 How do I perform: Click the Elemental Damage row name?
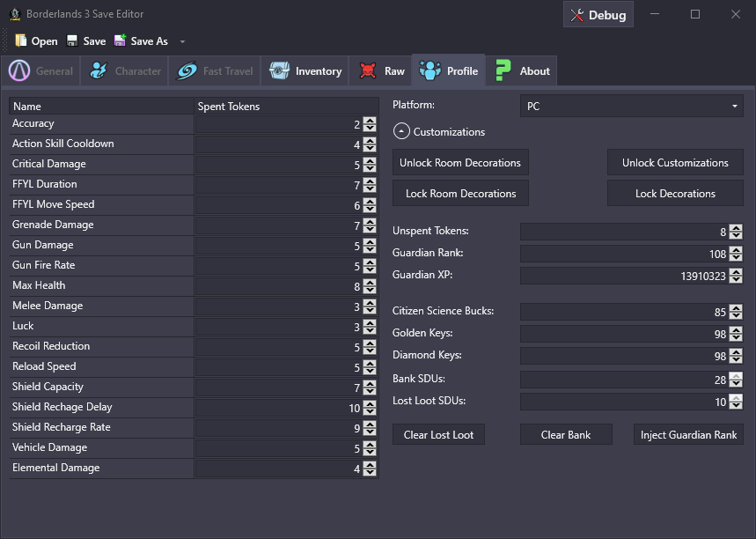coord(56,468)
